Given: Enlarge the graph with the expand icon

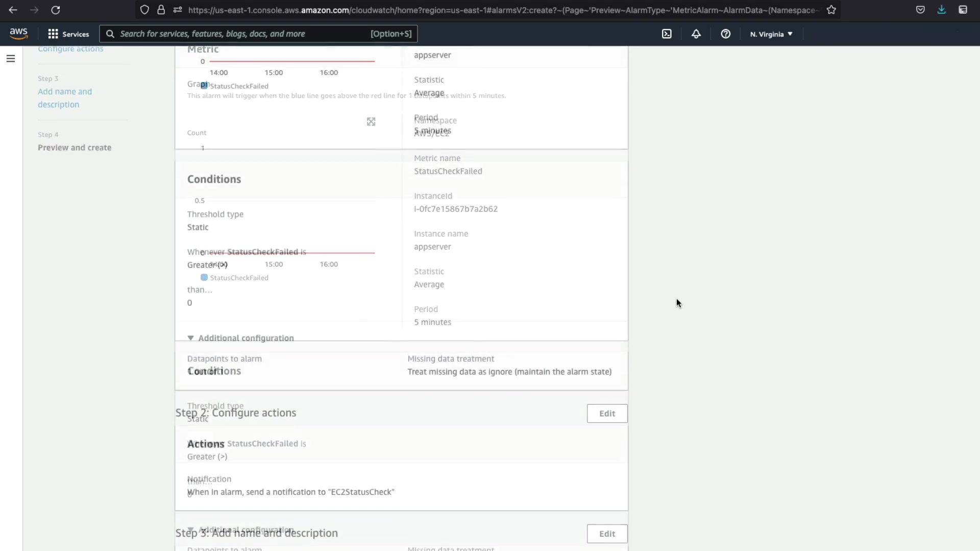Looking at the screenshot, I should click(x=371, y=121).
